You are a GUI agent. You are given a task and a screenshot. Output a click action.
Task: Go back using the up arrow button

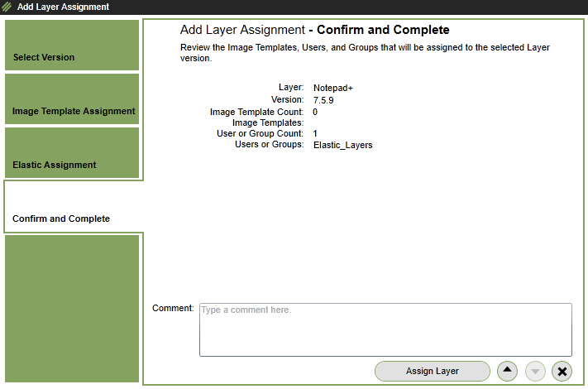click(507, 372)
